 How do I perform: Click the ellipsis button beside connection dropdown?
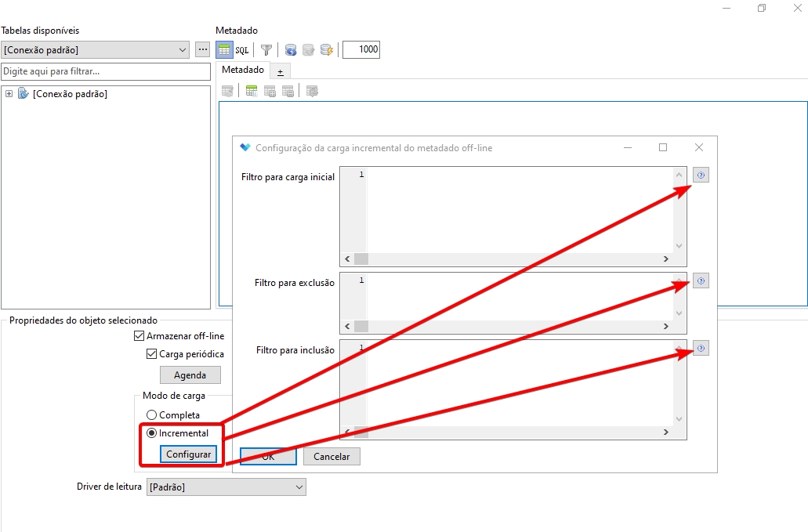(203, 49)
